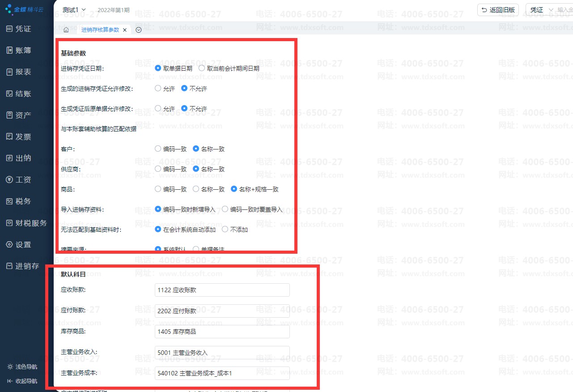This screenshot has width=573, height=392.
Task: Open 结账 from the sidebar
Action: tap(19, 94)
